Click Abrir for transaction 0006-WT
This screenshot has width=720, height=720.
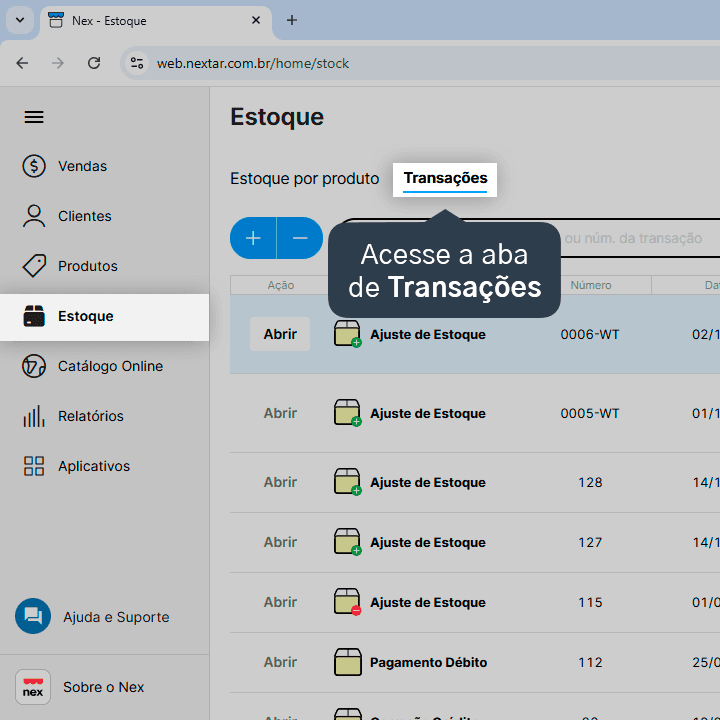280,334
